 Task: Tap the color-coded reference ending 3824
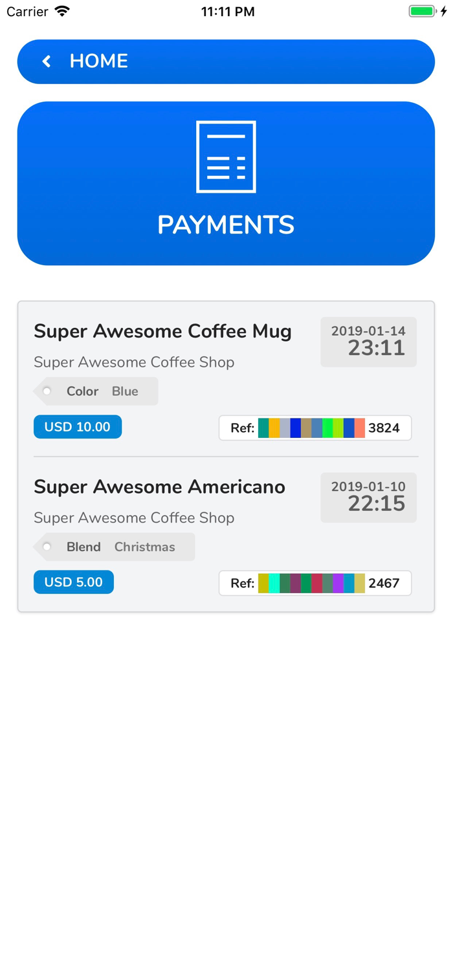coord(315,428)
